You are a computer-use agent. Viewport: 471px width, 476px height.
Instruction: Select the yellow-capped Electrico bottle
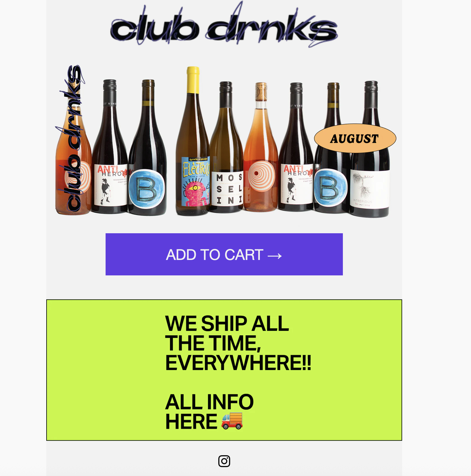[193, 141]
